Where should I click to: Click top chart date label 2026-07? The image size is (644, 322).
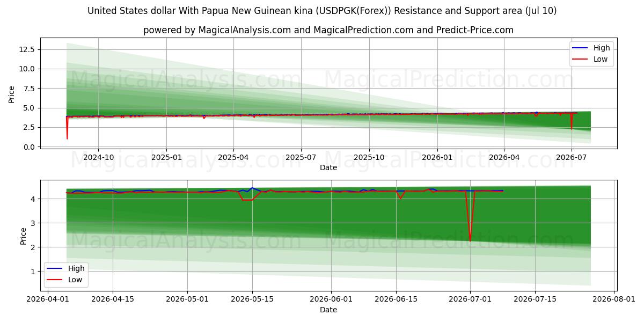point(572,157)
